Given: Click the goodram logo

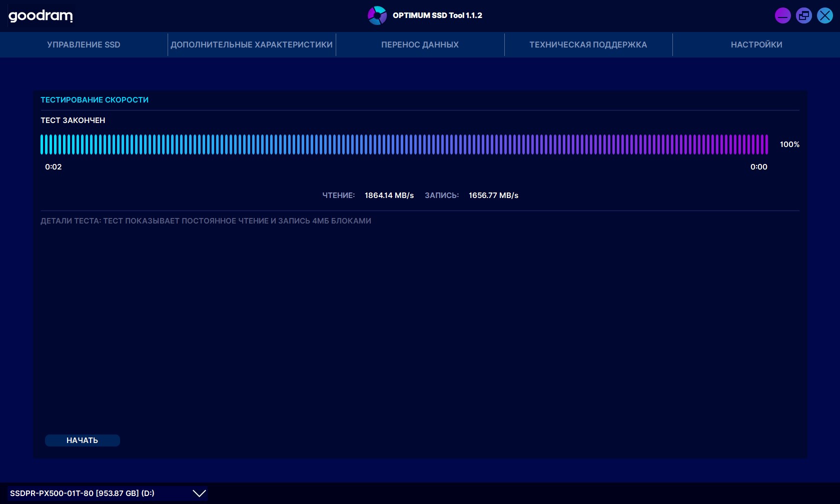Looking at the screenshot, I should [41, 16].
